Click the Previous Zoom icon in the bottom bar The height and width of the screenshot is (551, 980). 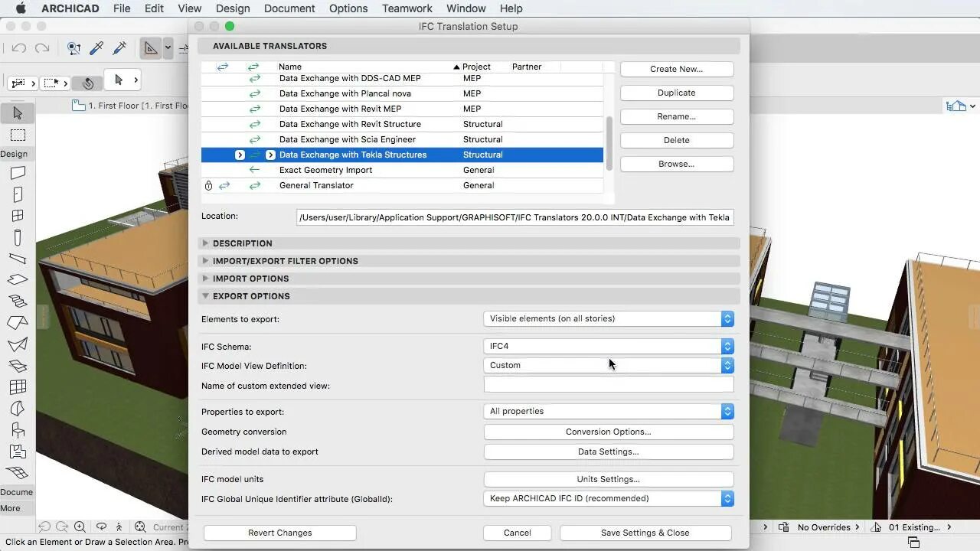pyautogui.click(x=44, y=527)
